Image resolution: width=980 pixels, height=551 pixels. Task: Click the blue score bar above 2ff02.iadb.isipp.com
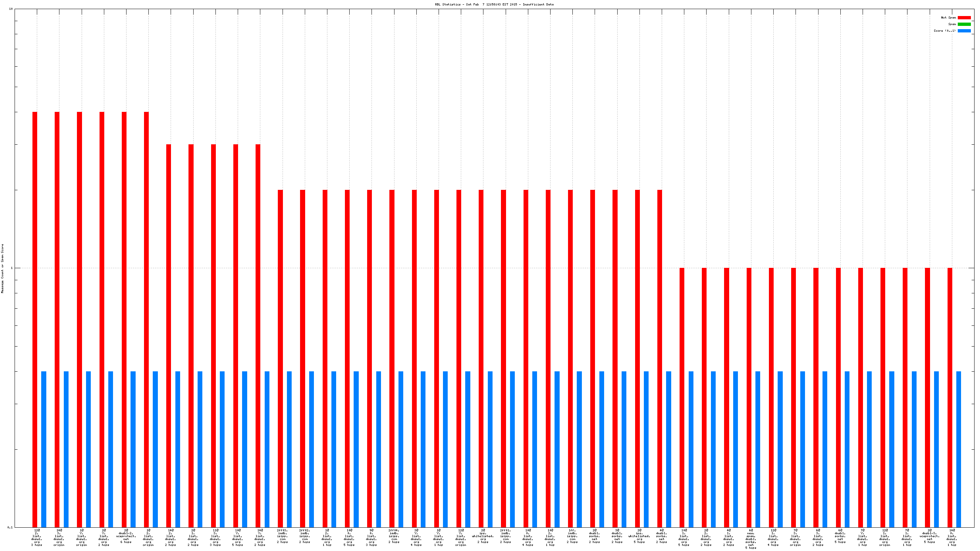pyautogui.click(x=312, y=449)
